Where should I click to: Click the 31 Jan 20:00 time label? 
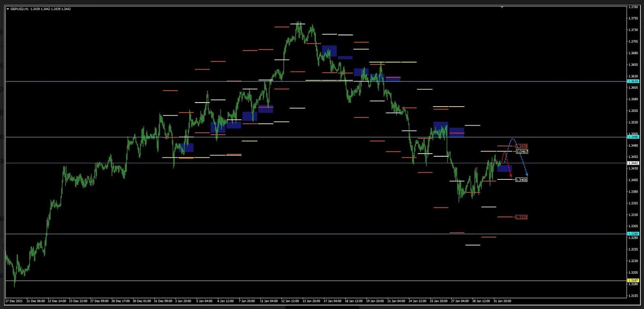point(502,301)
